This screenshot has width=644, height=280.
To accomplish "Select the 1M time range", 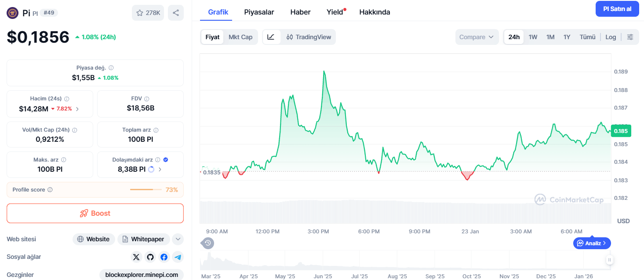I will pos(550,37).
